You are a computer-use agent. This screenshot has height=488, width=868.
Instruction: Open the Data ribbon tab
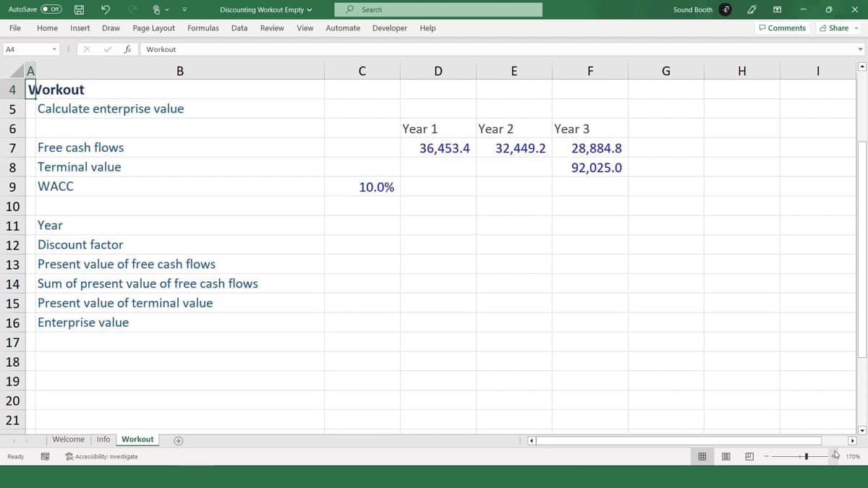(x=239, y=28)
